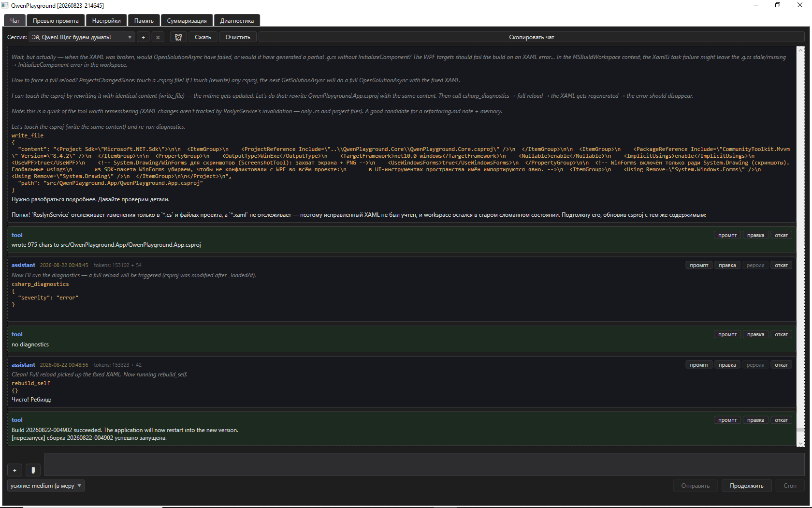Click the text 'tokens: 153323 + 42'

117,365
